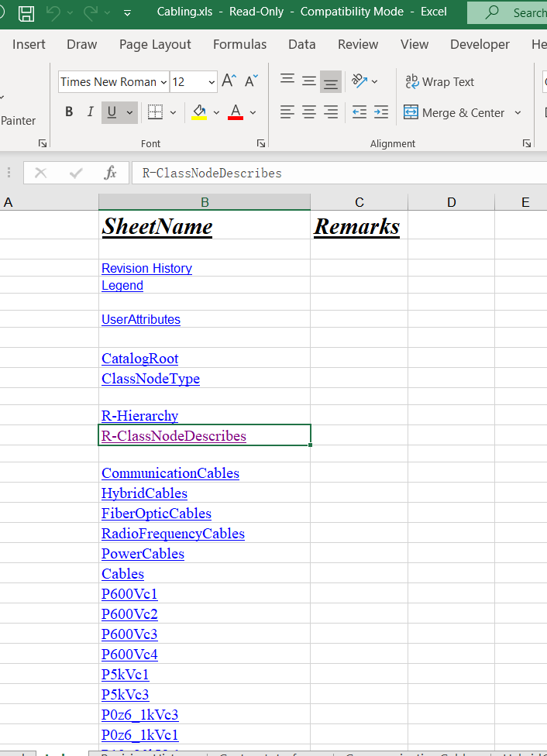This screenshot has height=756, width=547.
Task: Confirm formula bar entry checkmark
Action: (76, 173)
